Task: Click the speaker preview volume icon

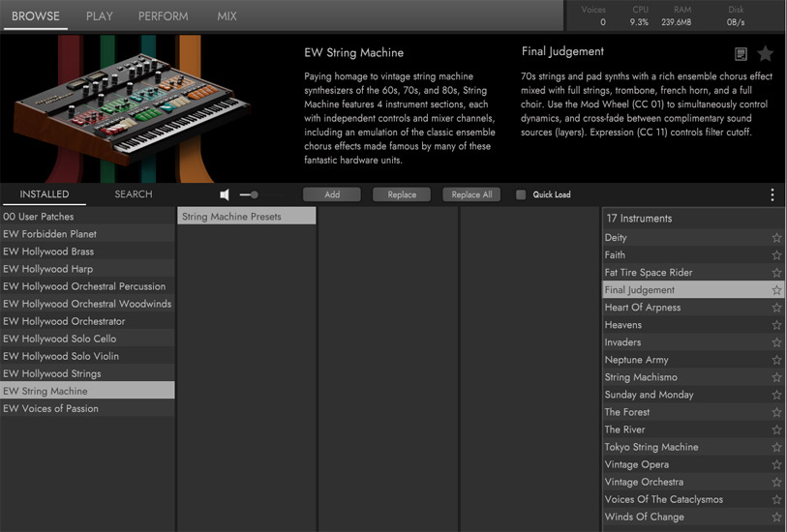Action: (225, 194)
